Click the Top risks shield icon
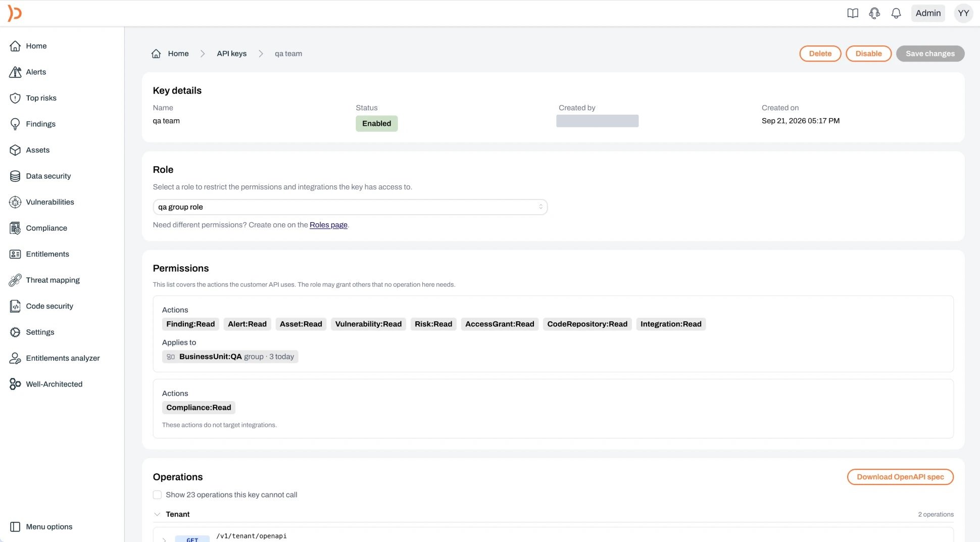Image resolution: width=980 pixels, height=542 pixels. pyautogui.click(x=15, y=98)
